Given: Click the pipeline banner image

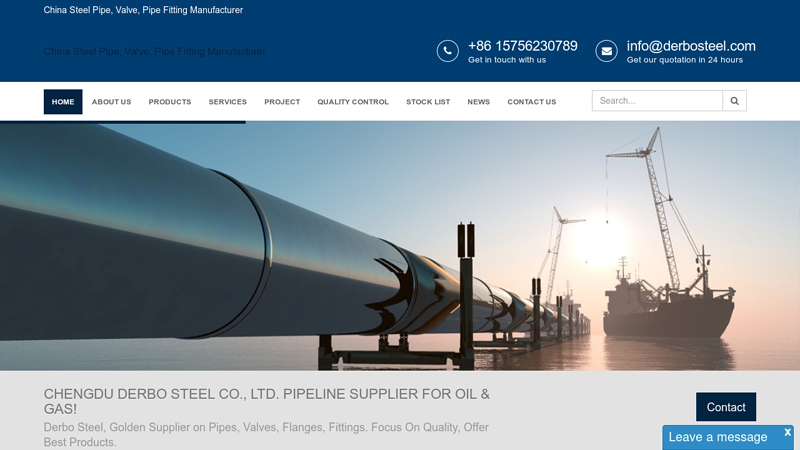Looking at the screenshot, I should pyautogui.click(x=400, y=246).
